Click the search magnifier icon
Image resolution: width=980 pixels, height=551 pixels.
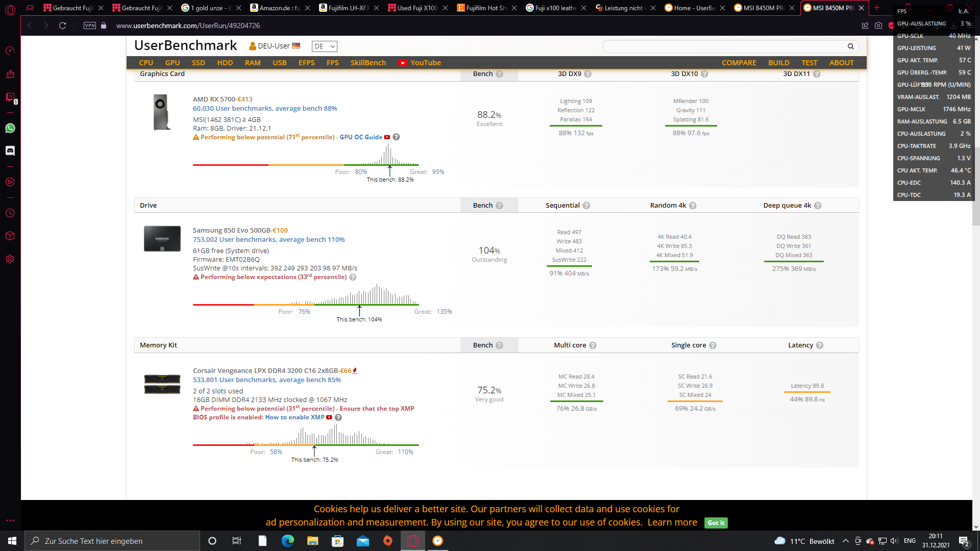[x=850, y=46]
